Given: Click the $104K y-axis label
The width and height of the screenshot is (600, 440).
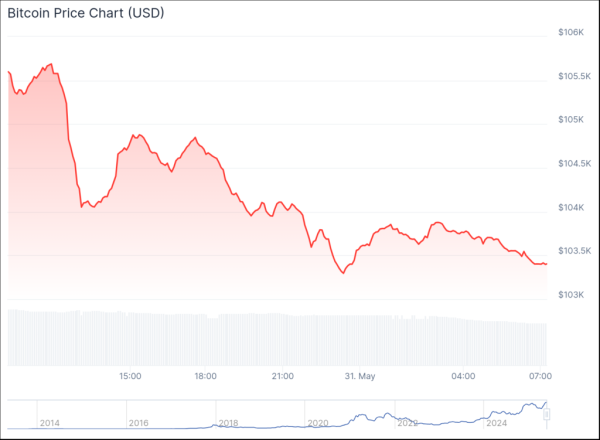Looking at the screenshot, I should [571, 208].
